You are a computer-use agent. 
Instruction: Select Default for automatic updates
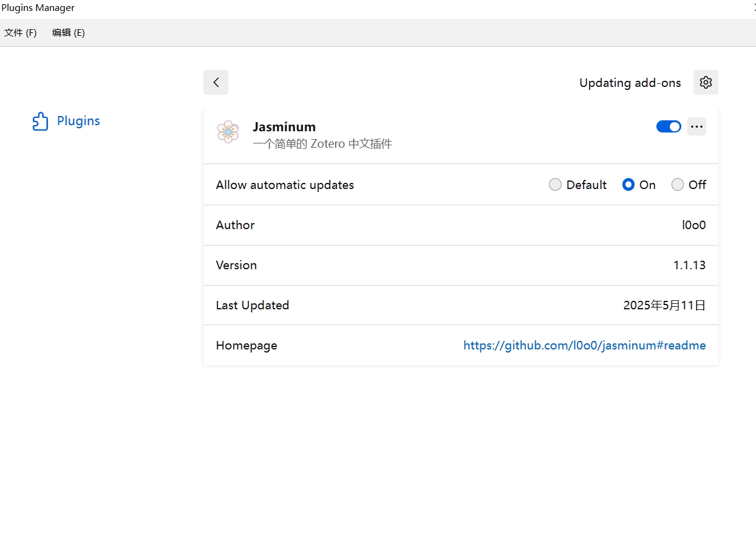(x=555, y=185)
